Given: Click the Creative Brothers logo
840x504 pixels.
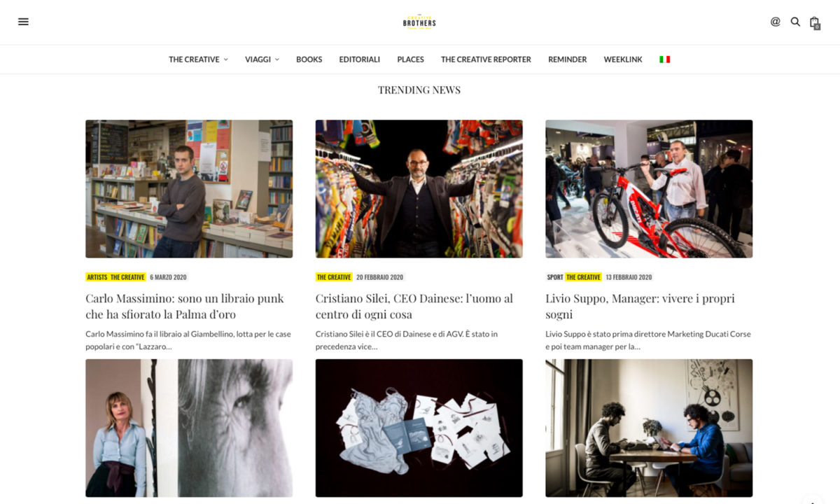Looking at the screenshot, I should 419,22.
